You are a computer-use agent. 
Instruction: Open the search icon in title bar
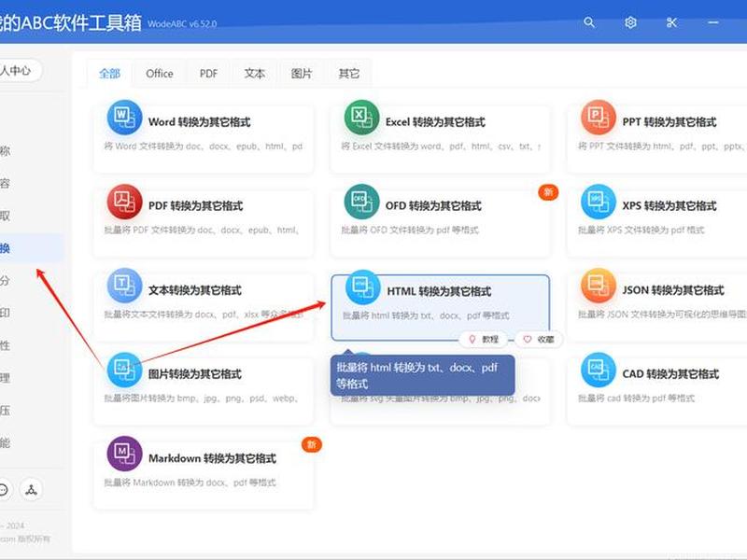pyautogui.click(x=589, y=22)
